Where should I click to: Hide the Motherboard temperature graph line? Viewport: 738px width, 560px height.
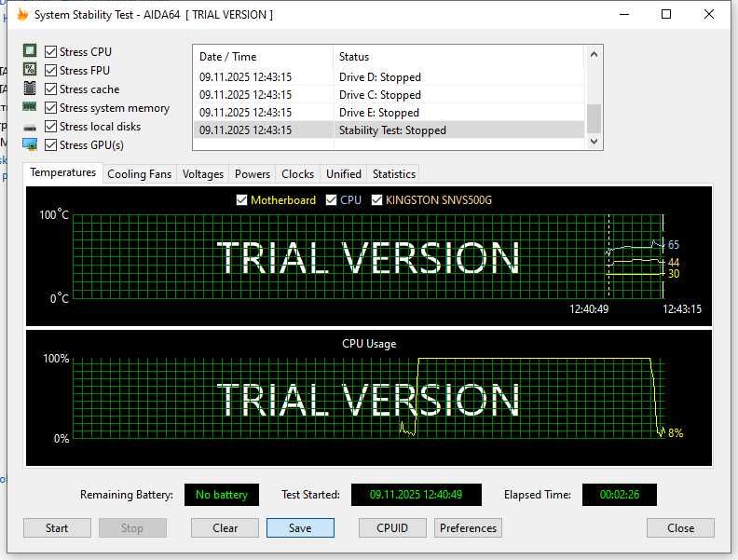(241, 200)
